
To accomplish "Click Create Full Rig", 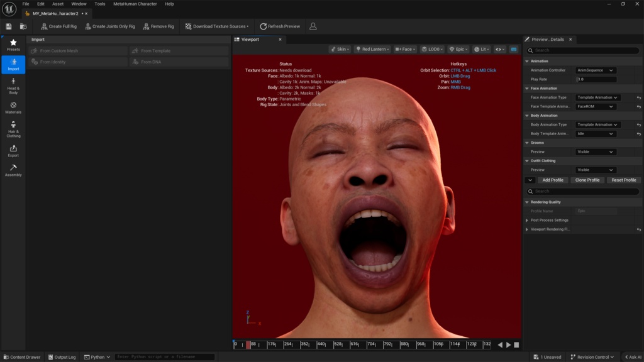I will (58, 26).
